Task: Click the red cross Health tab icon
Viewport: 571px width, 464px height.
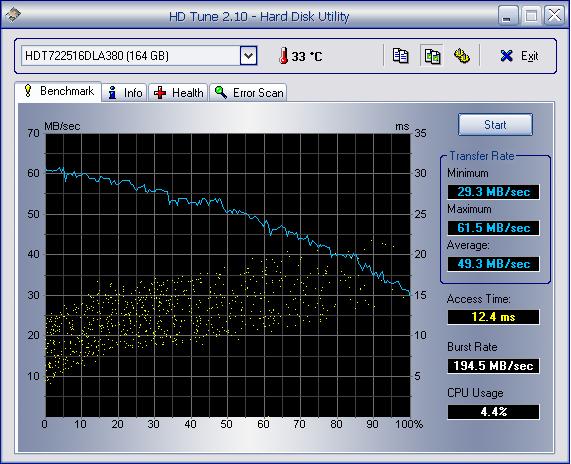Action: pyautogui.click(x=160, y=93)
